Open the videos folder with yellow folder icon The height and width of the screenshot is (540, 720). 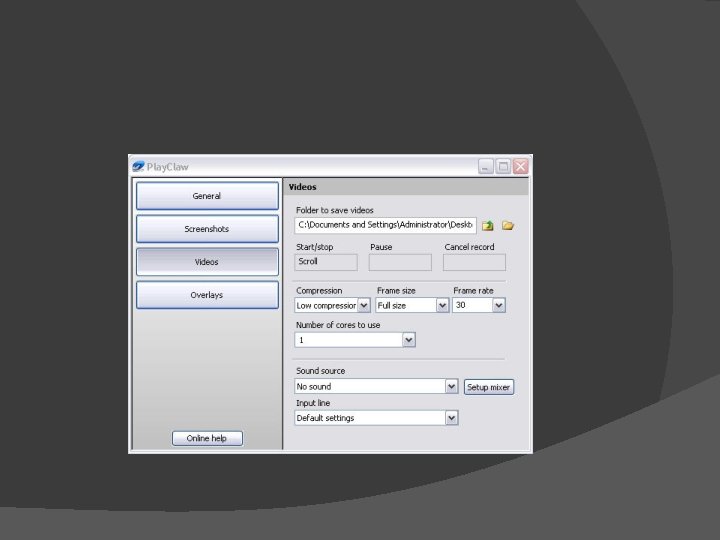pos(508,225)
